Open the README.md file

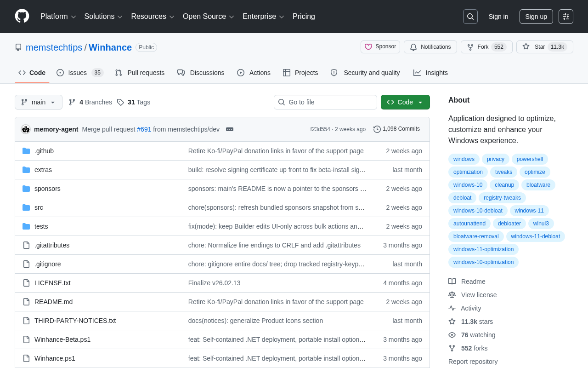point(53,302)
